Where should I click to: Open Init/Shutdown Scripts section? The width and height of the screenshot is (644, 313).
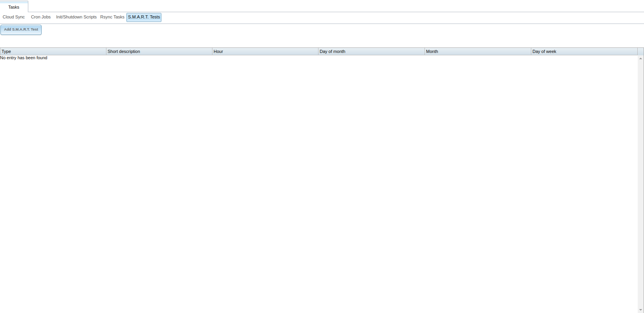[x=76, y=17]
